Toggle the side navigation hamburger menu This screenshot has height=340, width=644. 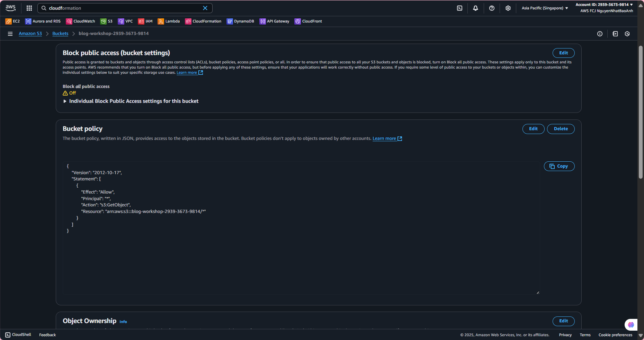coord(10,34)
